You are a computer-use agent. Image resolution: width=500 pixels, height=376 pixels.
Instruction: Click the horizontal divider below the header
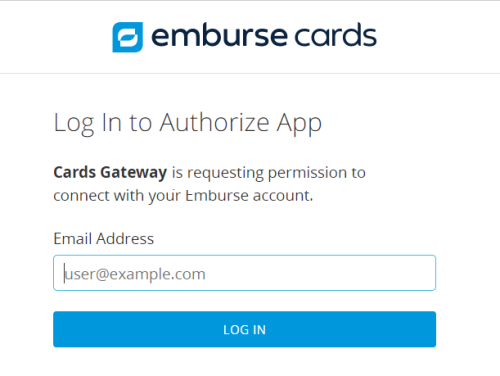pos(250,73)
